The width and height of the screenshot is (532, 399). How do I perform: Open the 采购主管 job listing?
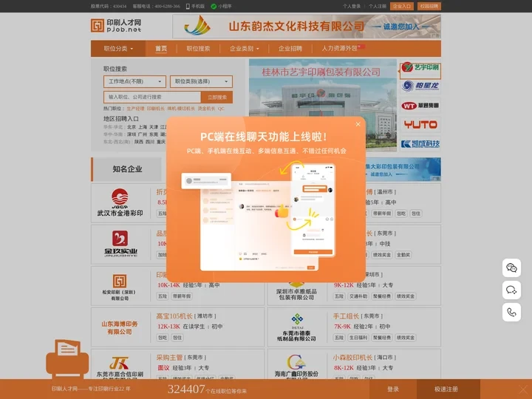[x=169, y=358]
